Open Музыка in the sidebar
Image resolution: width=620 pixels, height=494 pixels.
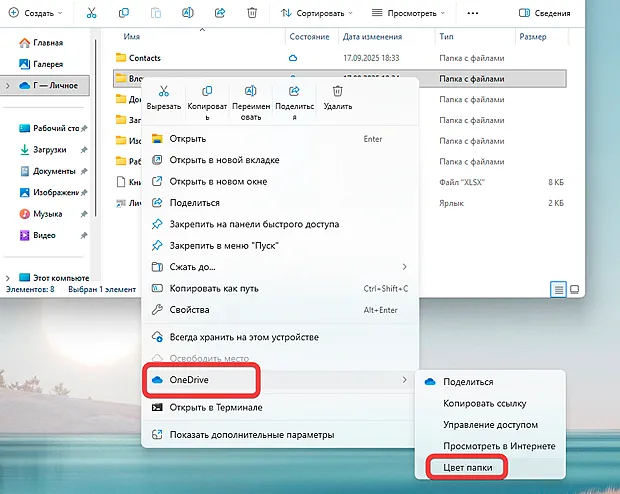tap(40, 214)
